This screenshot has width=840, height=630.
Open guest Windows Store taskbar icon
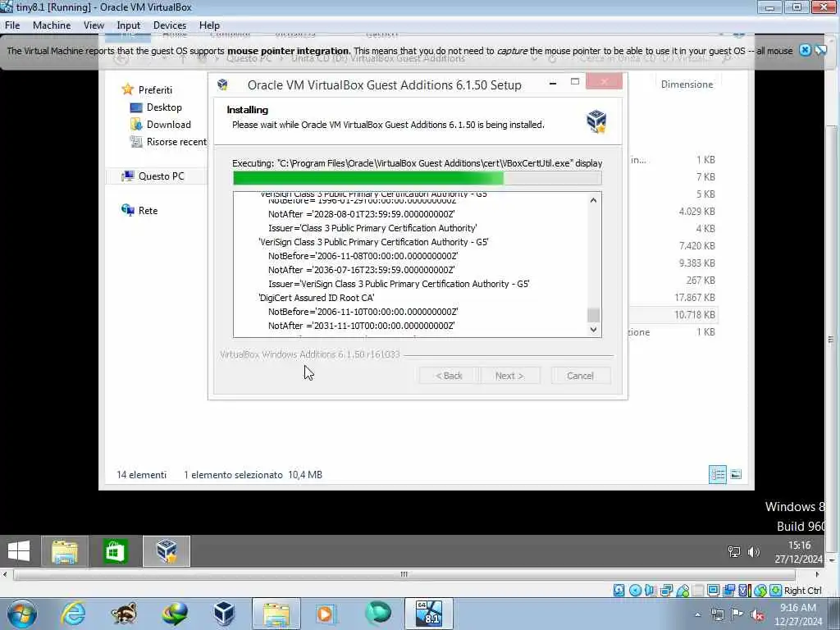[116, 550]
